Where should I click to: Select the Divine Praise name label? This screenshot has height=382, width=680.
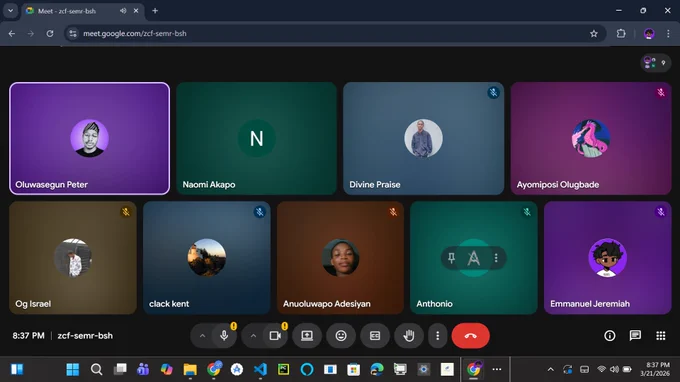click(x=375, y=185)
